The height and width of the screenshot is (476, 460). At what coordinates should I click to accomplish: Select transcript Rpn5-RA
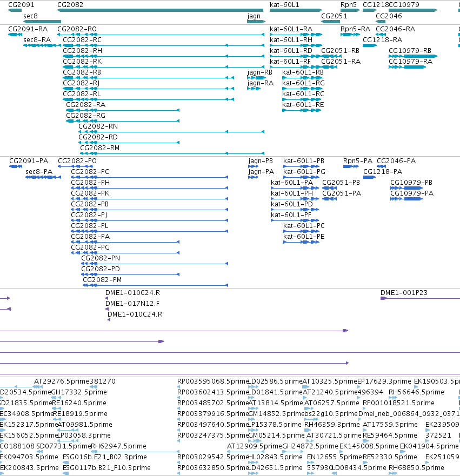tap(355, 29)
